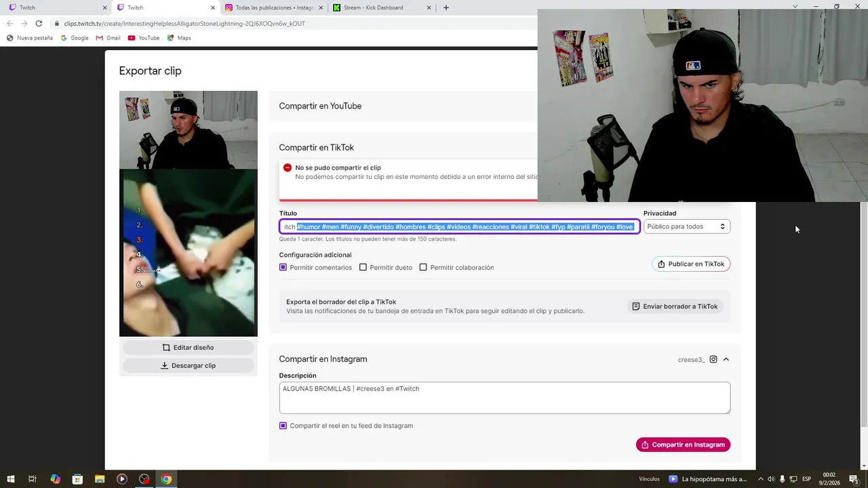The width and height of the screenshot is (868, 488).
Task: Toggle the Permitir comentarios checkbox
Action: 283,267
